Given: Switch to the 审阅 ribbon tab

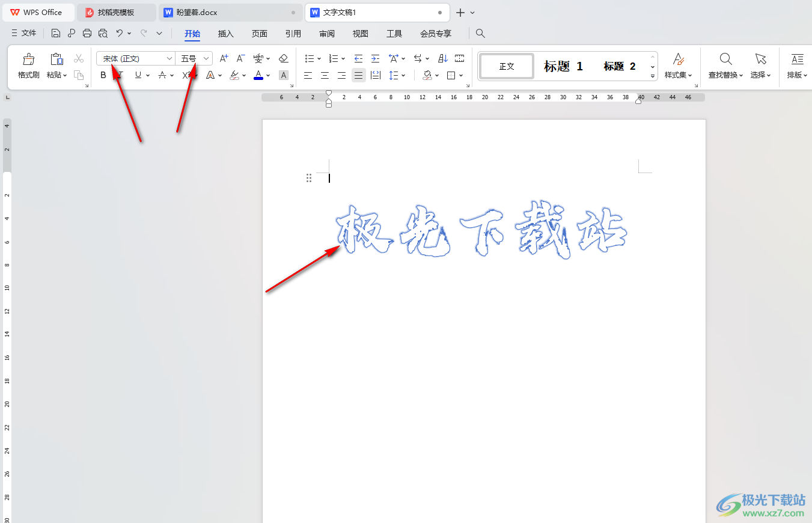Looking at the screenshot, I should tap(327, 34).
